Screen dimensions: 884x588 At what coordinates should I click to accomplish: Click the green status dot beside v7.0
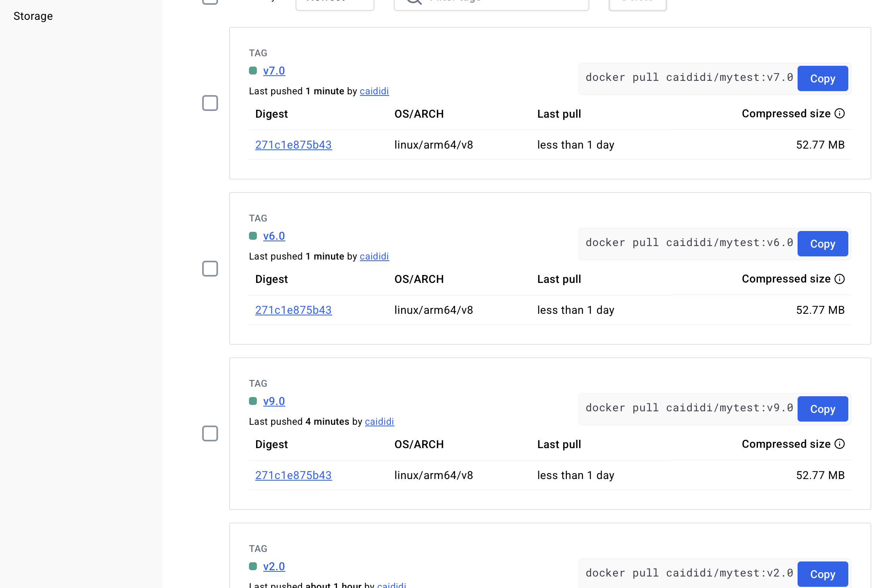click(253, 71)
